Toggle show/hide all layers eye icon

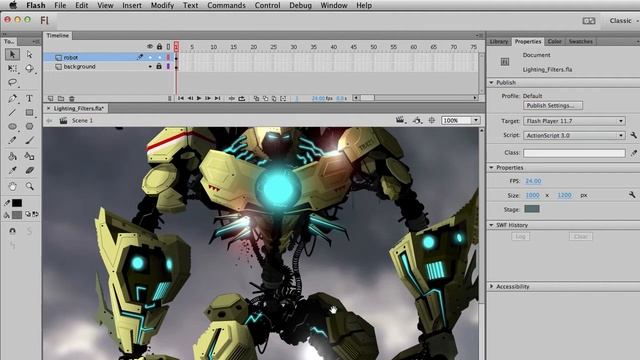click(150, 47)
